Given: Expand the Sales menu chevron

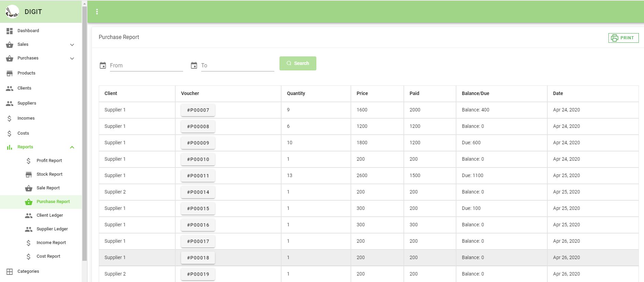Looking at the screenshot, I should pyautogui.click(x=72, y=45).
